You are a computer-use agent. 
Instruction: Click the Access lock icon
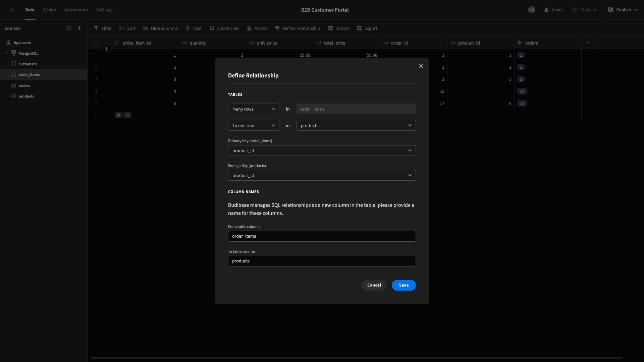[x=249, y=28]
